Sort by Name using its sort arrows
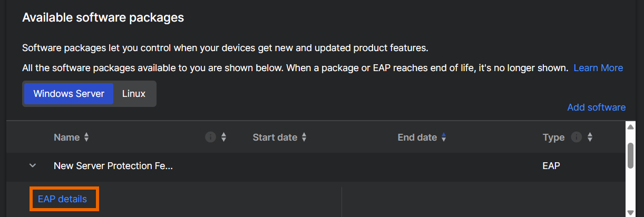 (86, 137)
